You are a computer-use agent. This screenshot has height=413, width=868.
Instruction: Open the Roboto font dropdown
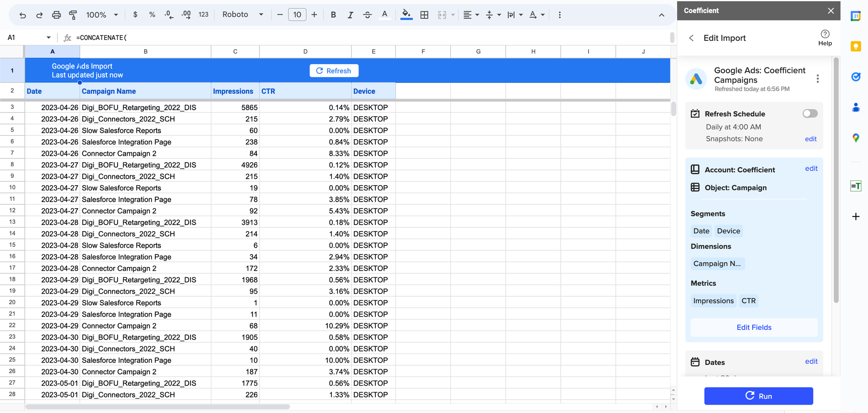pyautogui.click(x=243, y=15)
